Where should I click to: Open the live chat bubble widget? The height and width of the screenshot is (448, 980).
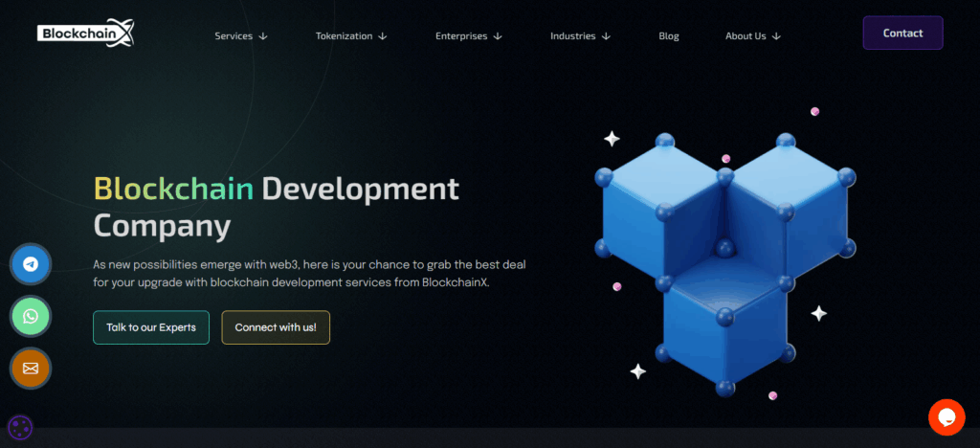tap(946, 417)
